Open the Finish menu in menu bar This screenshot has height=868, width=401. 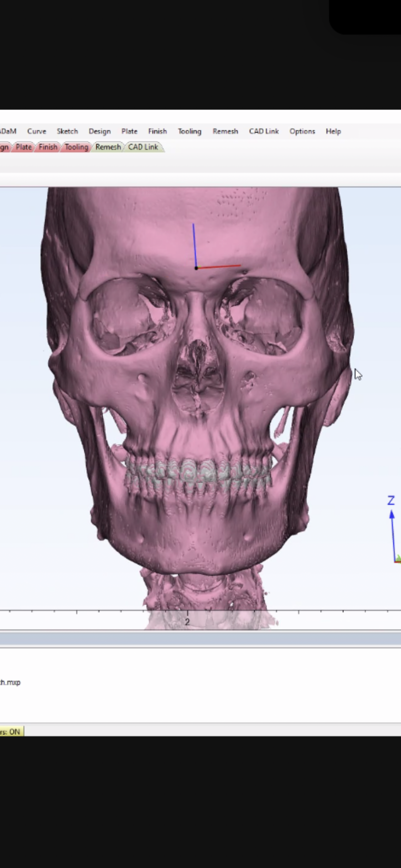157,131
